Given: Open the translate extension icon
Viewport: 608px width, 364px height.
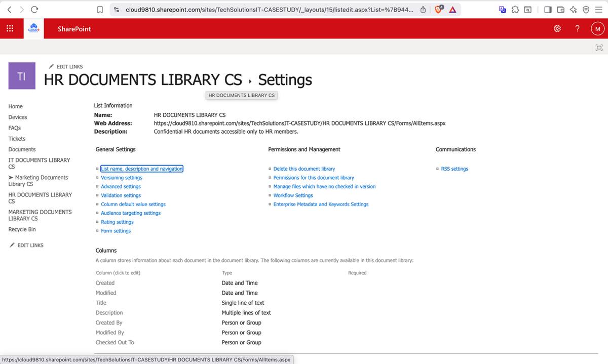Looking at the screenshot, I should tap(503, 9).
